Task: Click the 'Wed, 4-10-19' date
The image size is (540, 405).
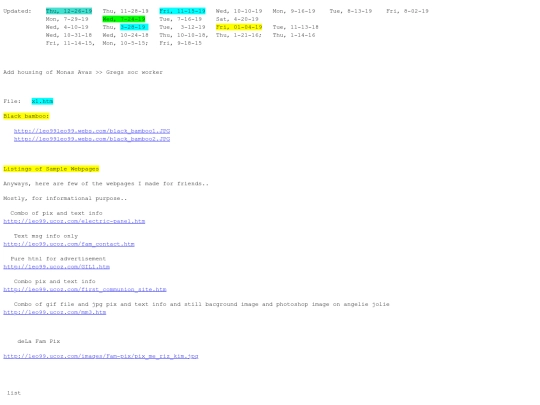Action: pos(67,27)
